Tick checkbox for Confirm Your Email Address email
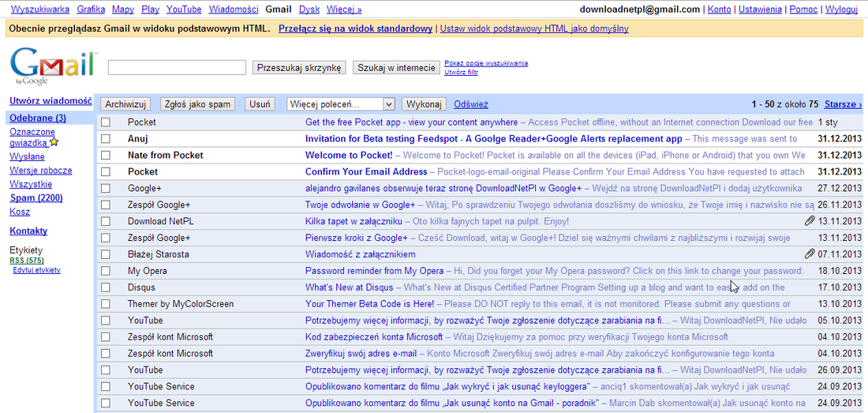The height and width of the screenshot is (413, 868). tap(106, 172)
